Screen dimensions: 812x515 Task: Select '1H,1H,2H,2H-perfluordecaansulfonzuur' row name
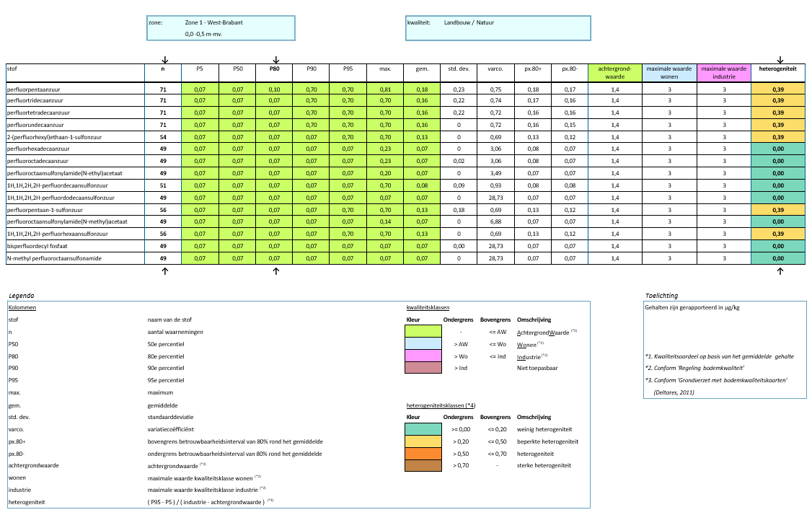[x=57, y=185]
